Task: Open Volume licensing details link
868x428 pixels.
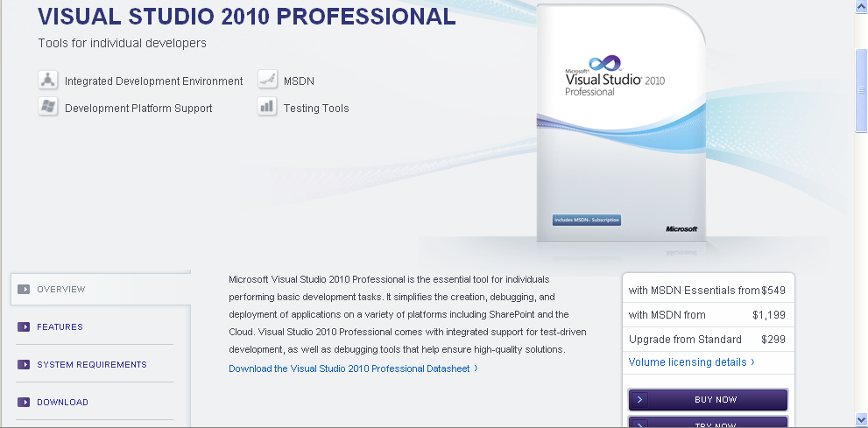Action: click(x=691, y=362)
